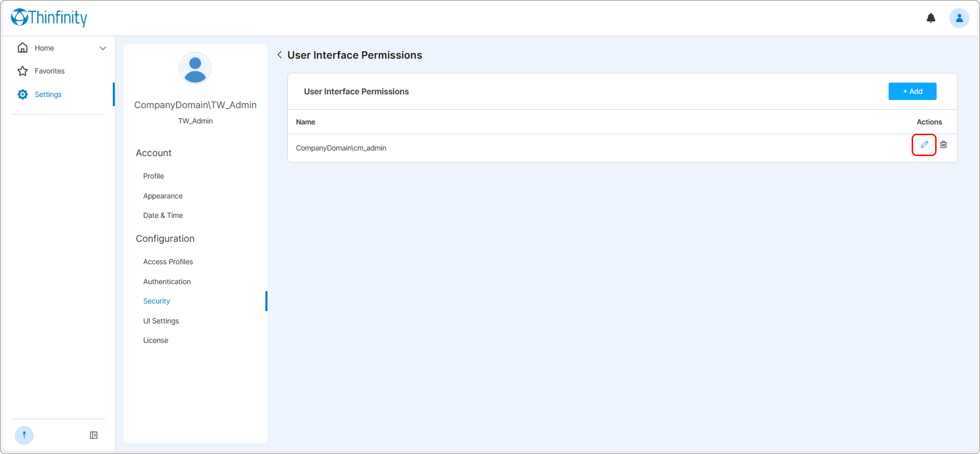Click the Favorites star icon
Viewport: 980px width, 454px height.
click(22, 71)
